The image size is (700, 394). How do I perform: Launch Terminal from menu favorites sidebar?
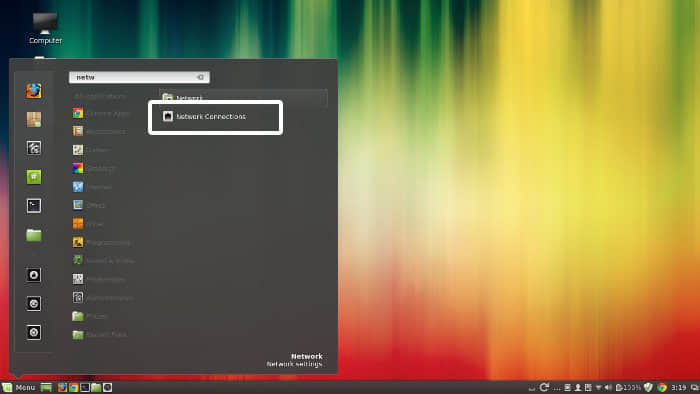pos(33,206)
